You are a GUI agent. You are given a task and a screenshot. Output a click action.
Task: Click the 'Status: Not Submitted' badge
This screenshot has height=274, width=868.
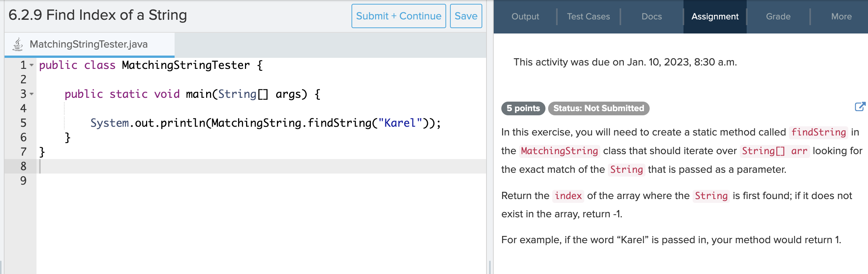coord(599,108)
